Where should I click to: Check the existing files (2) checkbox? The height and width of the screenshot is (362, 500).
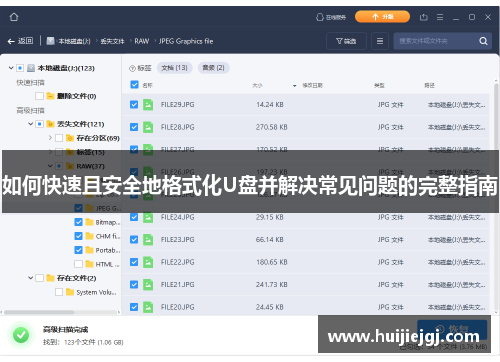tap(39, 278)
